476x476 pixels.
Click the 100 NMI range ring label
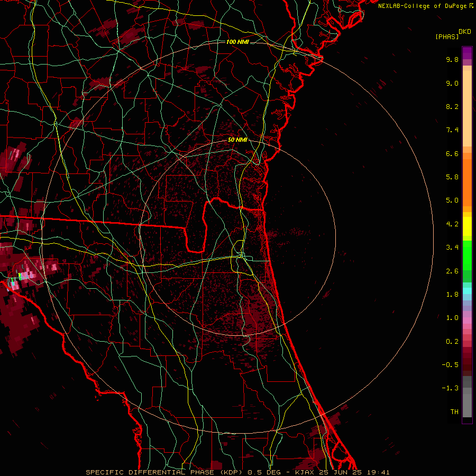pyautogui.click(x=237, y=42)
